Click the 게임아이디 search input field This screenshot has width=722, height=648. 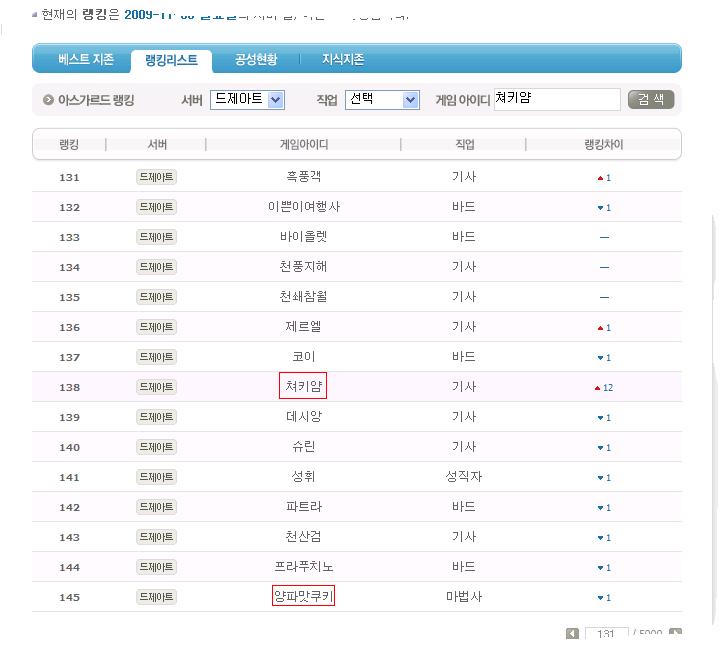[557, 100]
